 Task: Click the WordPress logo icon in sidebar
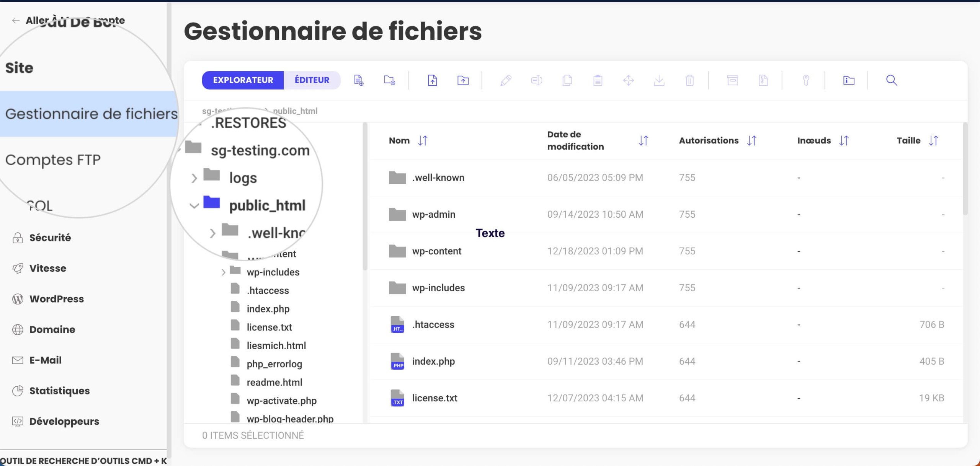[x=18, y=299]
